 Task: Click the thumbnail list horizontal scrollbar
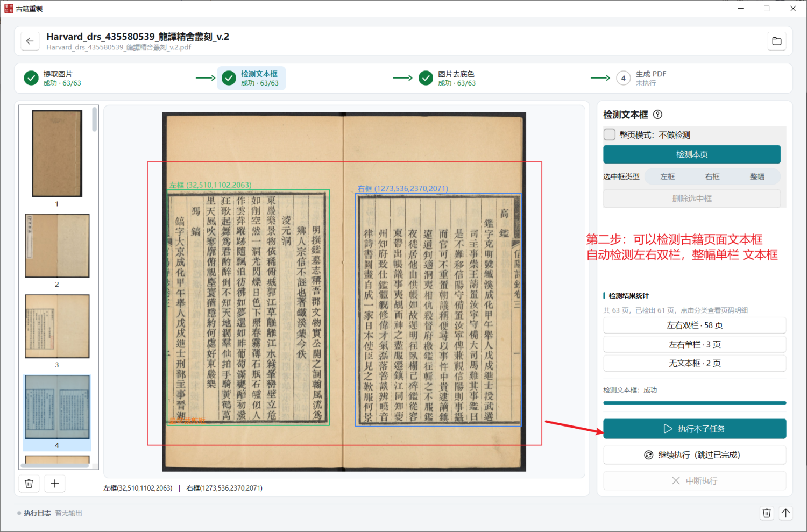(55, 466)
